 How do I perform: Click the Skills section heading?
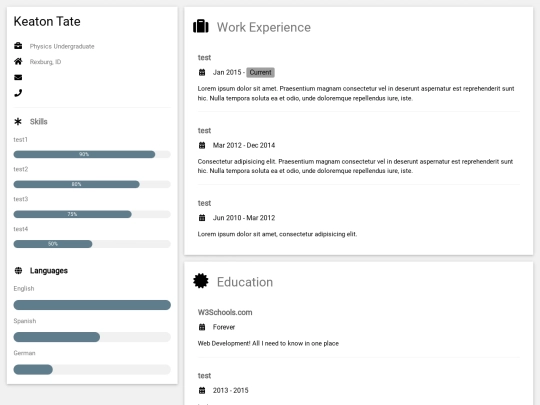39,122
